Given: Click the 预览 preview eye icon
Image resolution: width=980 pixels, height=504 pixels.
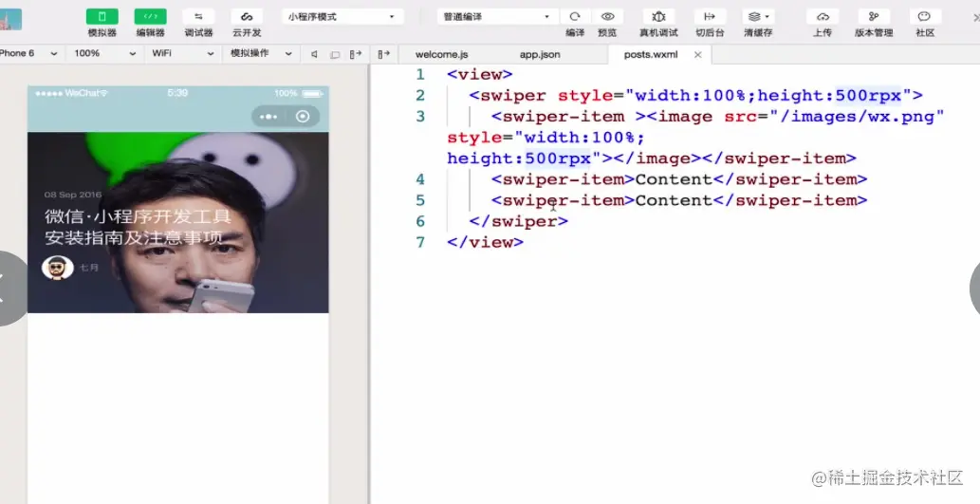Looking at the screenshot, I should point(607,17).
